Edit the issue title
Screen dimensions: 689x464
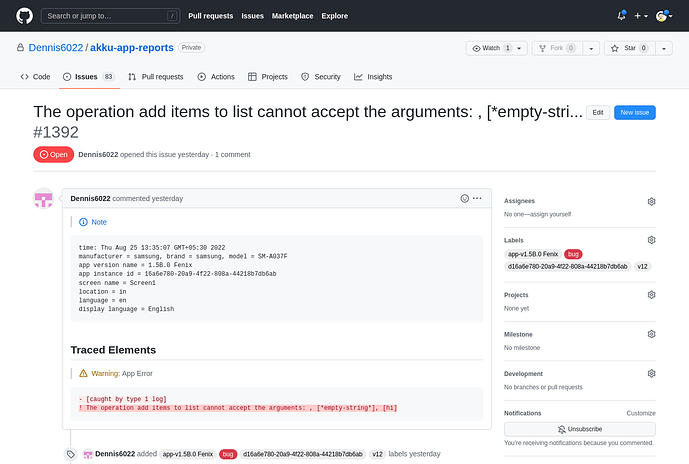597,113
